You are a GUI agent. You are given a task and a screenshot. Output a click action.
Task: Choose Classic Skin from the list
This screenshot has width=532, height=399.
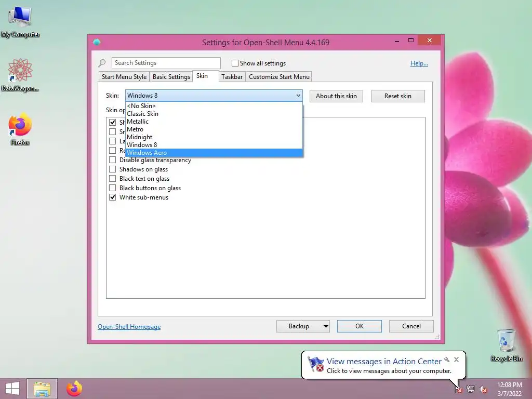[214, 114]
